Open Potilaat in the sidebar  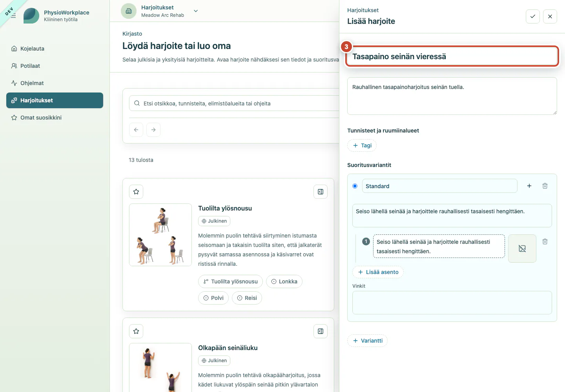coord(55,66)
